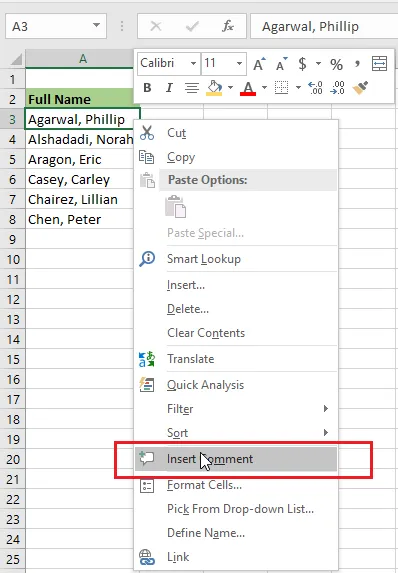The image size is (398, 573).
Task: Select the Format Painter brush
Action: [x=360, y=88]
